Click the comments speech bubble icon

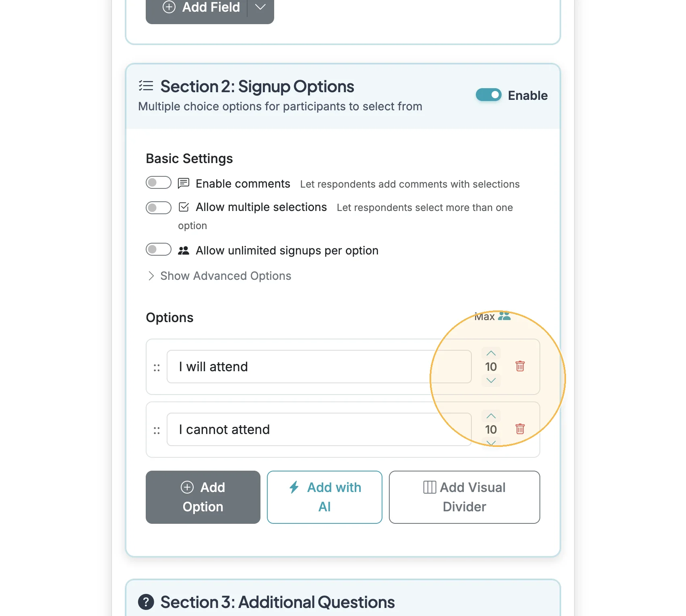[x=184, y=183]
